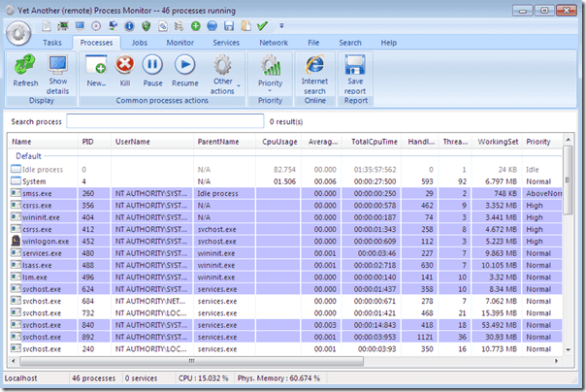Select the Processes tab
The width and height of the screenshot is (586, 392).
96,43
